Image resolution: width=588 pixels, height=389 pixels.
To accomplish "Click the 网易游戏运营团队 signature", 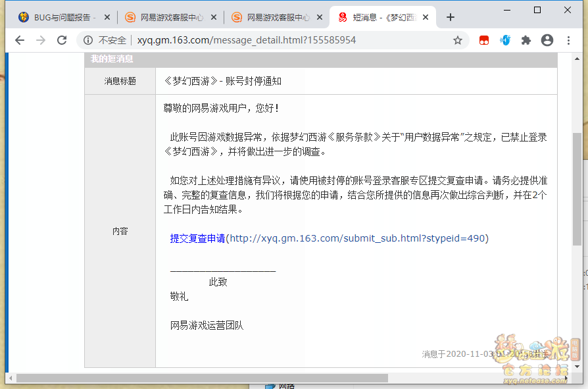I will pyautogui.click(x=207, y=325).
